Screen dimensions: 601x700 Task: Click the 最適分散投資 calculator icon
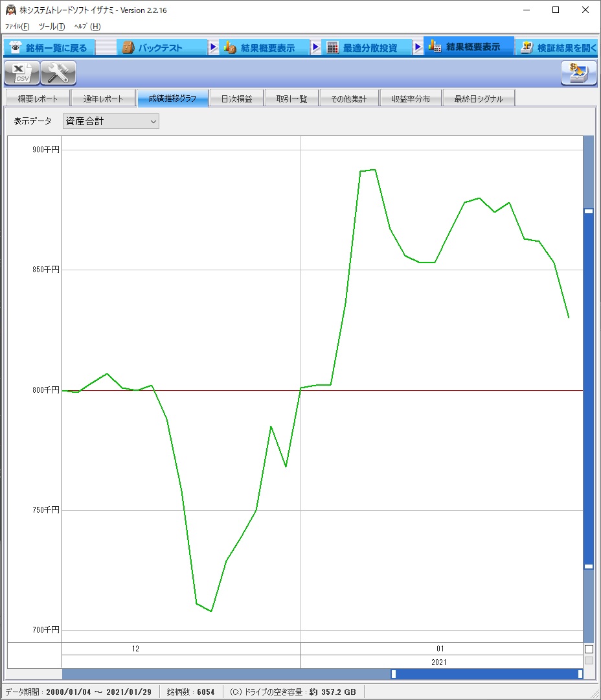pyautogui.click(x=333, y=48)
